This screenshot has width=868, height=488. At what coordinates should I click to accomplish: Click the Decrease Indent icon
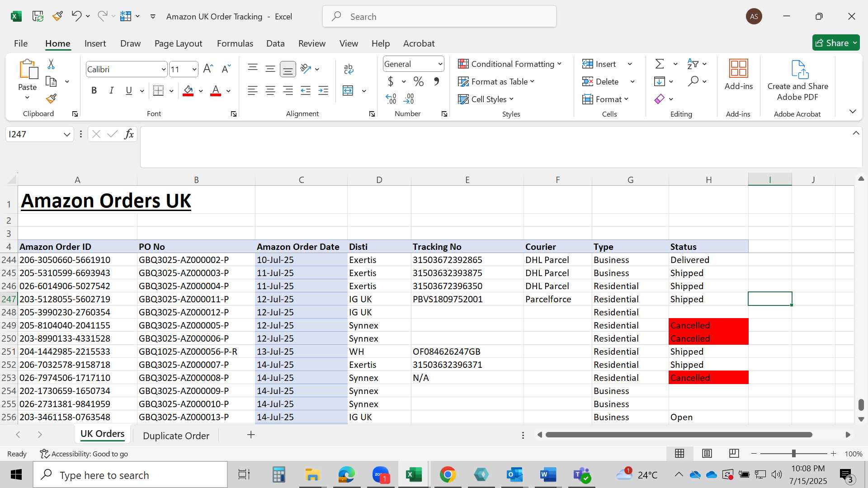(x=306, y=91)
